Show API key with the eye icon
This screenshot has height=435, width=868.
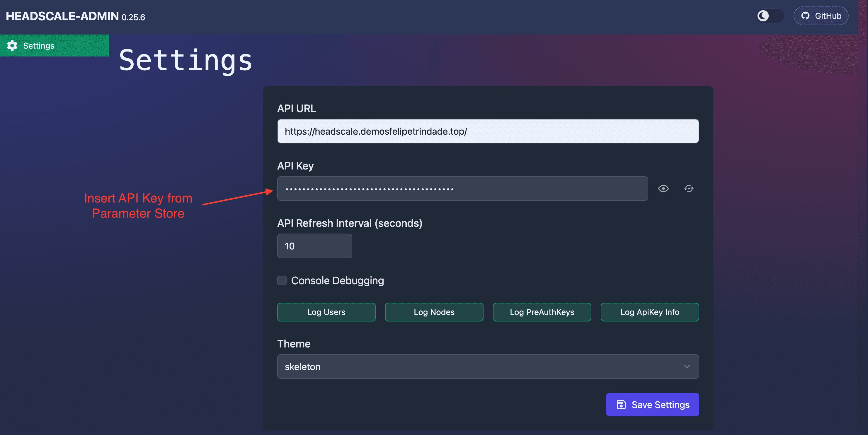pos(663,189)
